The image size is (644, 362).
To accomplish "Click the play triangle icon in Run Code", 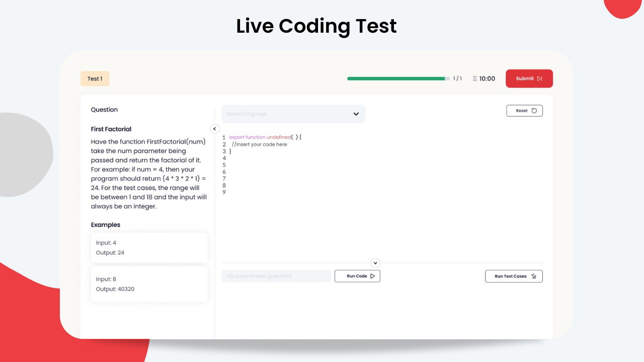I will pos(372,276).
